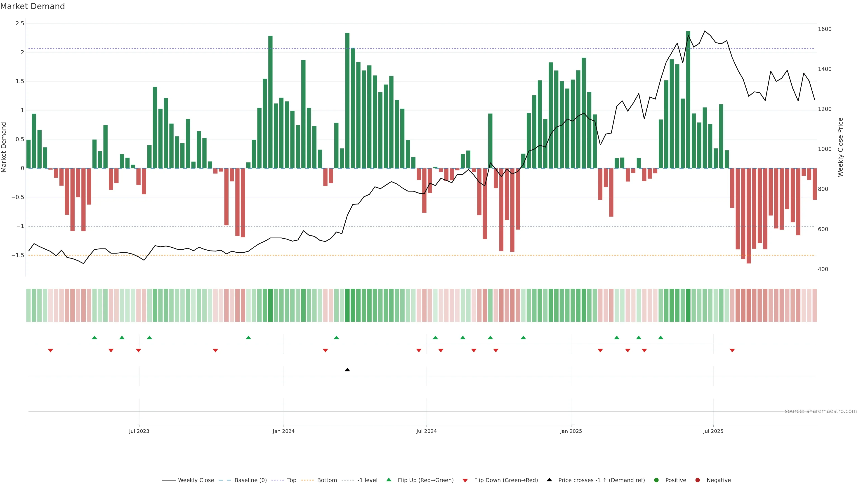Click the green Positive legend circle
Image resolution: width=868 pixels, height=488 pixels.
pos(656,480)
